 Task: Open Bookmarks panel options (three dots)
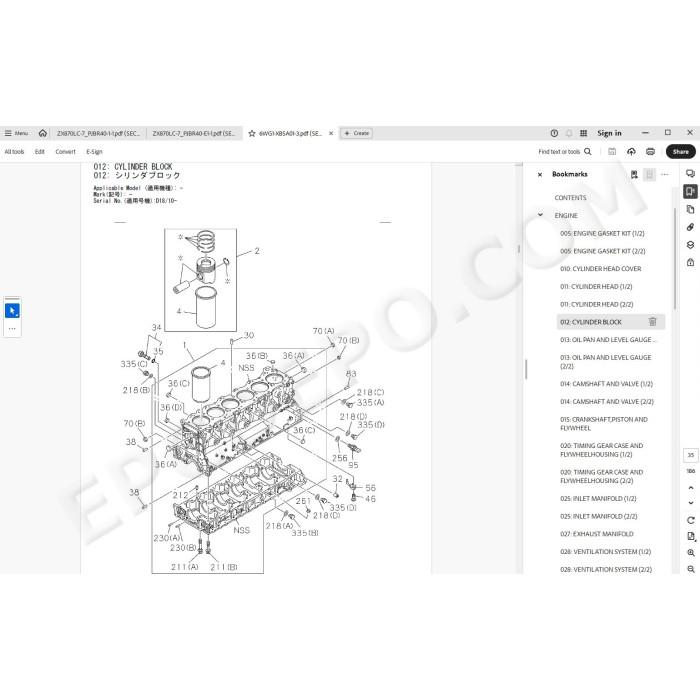(665, 175)
